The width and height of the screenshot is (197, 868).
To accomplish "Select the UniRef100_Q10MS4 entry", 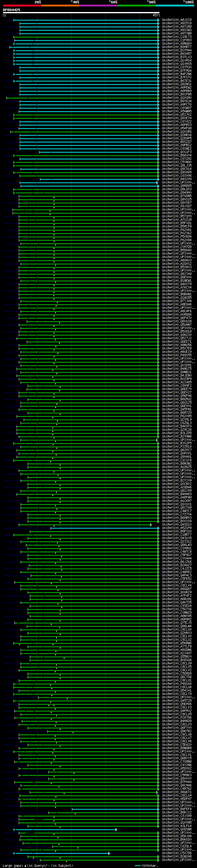I will tap(177, 61).
